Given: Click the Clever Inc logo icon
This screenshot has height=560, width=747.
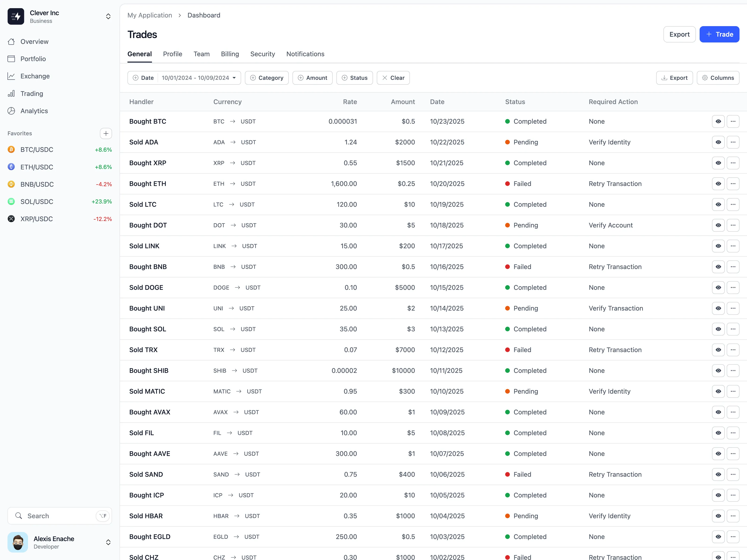Looking at the screenshot, I should (x=16, y=17).
